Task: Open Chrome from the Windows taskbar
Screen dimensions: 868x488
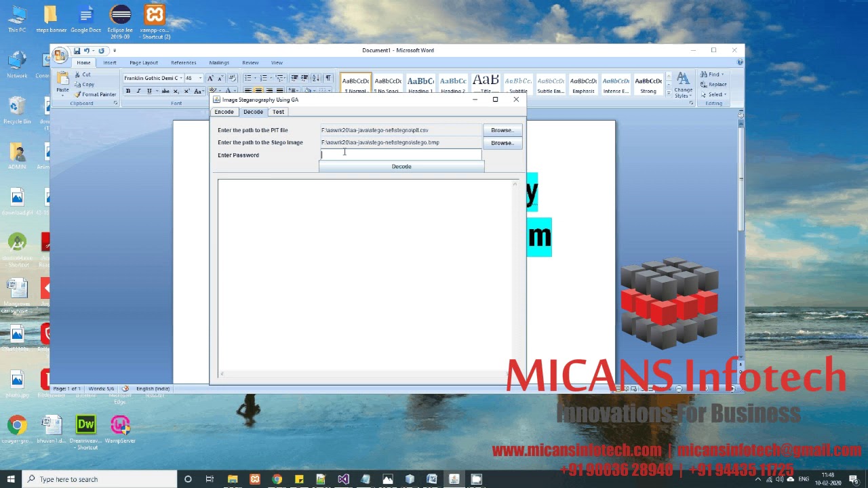Action: [277, 479]
